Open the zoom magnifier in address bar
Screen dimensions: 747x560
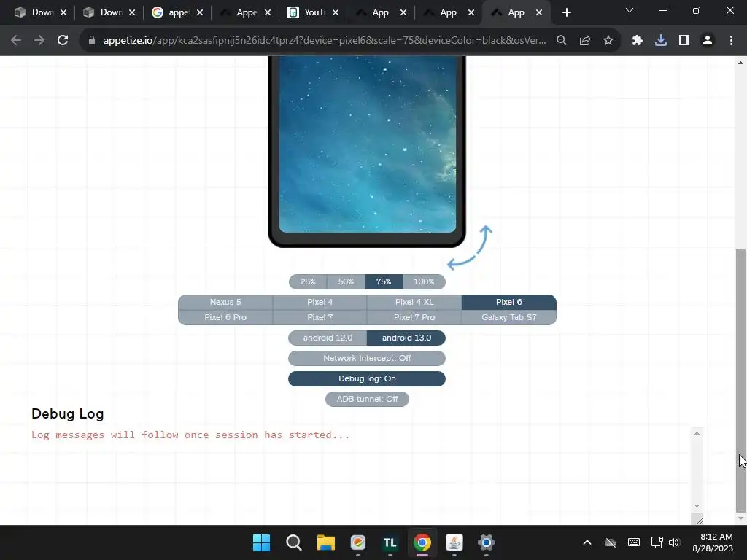562,41
